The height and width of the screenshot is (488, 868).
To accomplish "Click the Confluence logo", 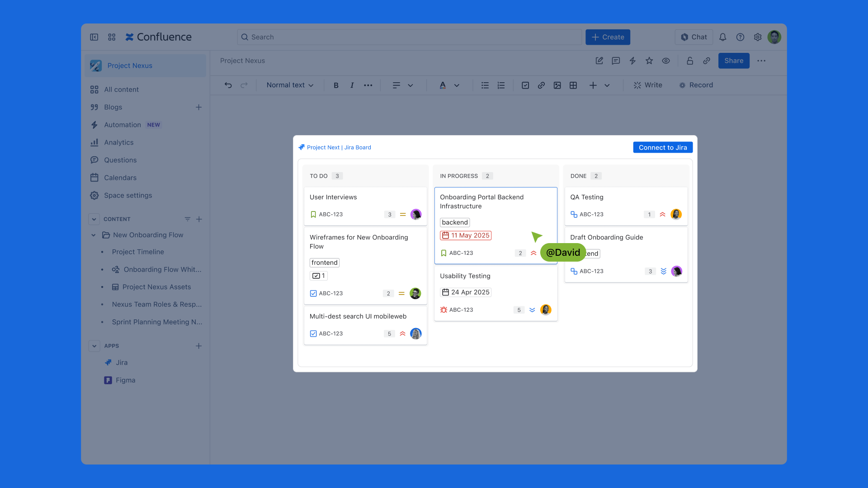I will click(158, 37).
